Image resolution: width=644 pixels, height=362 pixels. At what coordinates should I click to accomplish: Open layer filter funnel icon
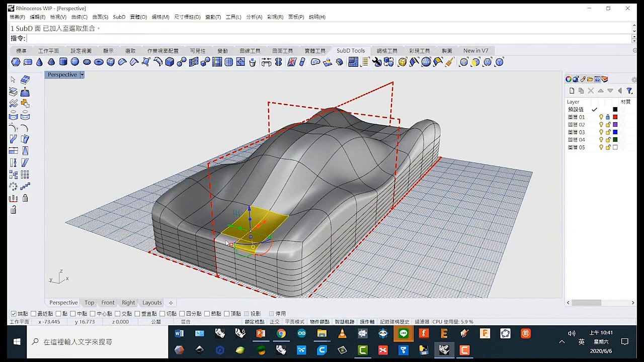point(629,90)
